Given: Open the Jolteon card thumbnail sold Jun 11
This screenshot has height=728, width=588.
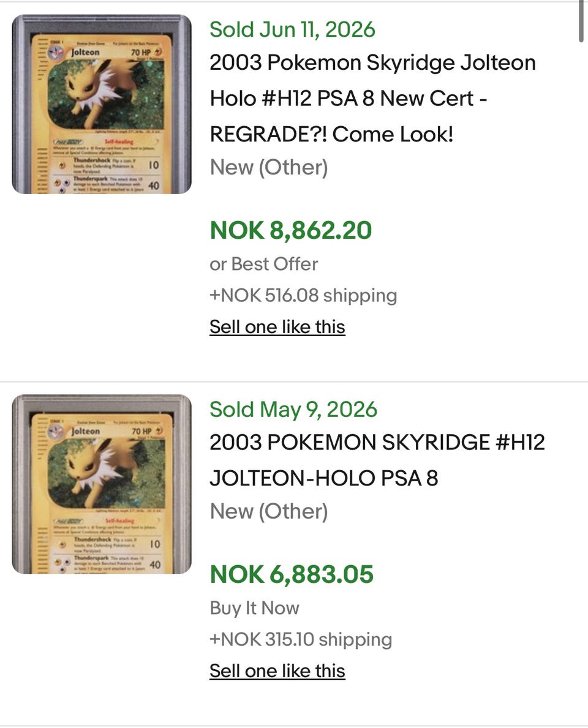Looking at the screenshot, I should click(102, 104).
